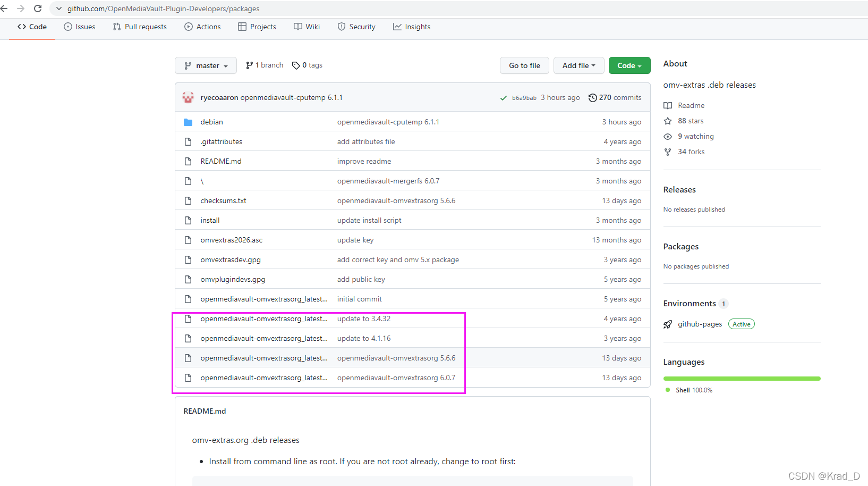
Task: Open ryecoaaron author link
Action: pos(219,97)
